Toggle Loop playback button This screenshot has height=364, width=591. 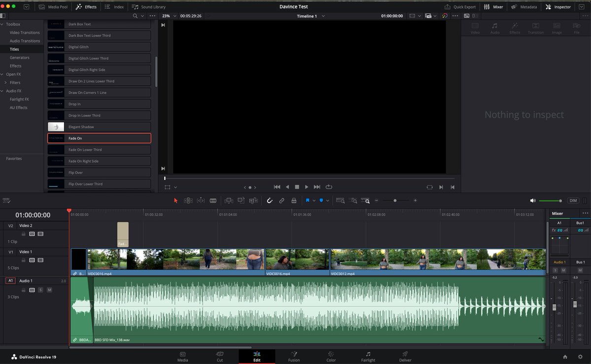[328, 187]
